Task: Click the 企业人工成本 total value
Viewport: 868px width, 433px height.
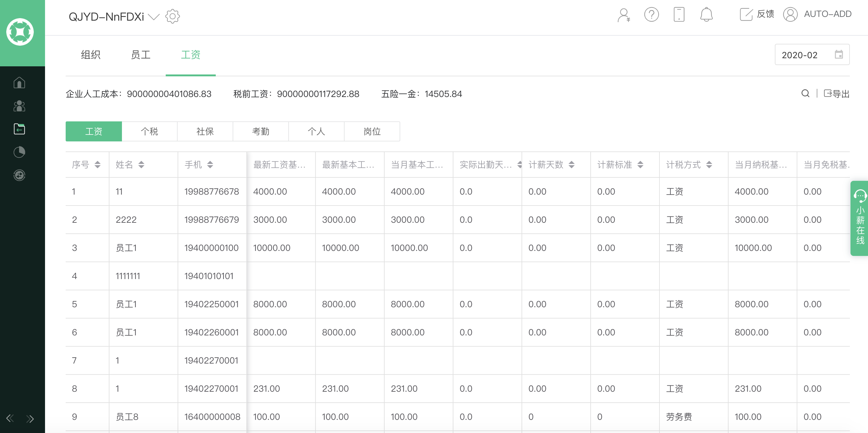Action: (169, 94)
